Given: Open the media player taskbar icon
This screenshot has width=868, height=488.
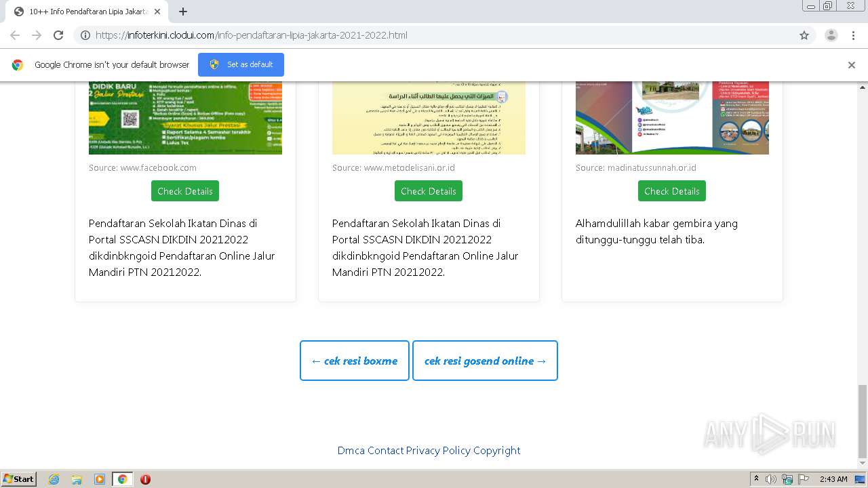Looking at the screenshot, I should (x=100, y=479).
